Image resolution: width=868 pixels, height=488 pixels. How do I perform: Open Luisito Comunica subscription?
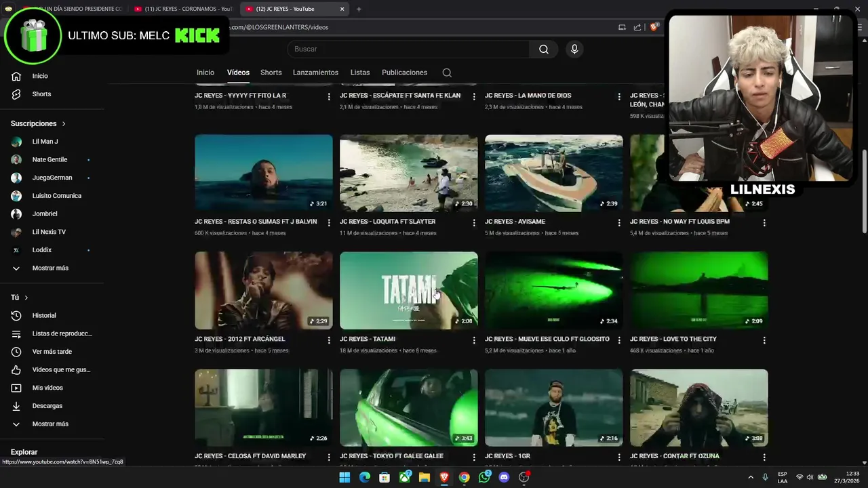click(57, 196)
